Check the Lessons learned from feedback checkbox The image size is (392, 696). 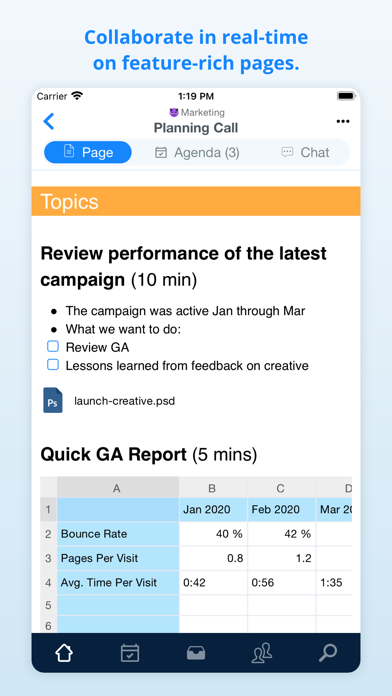click(53, 365)
